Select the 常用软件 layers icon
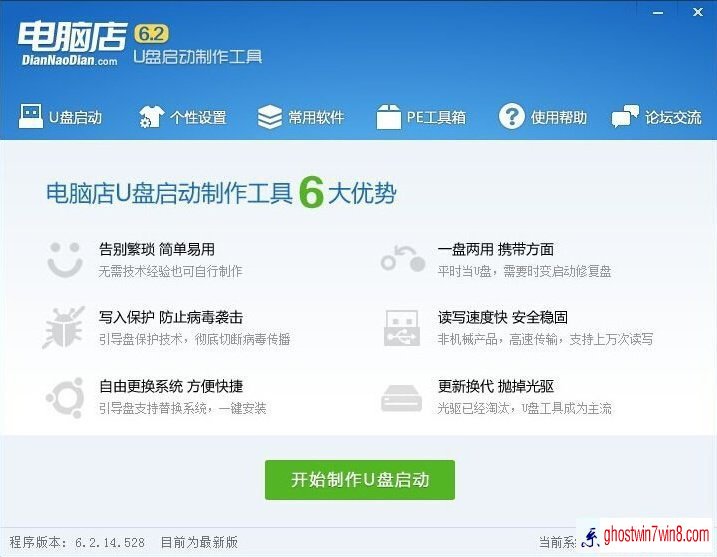Image resolution: width=717 pixels, height=557 pixels. click(x=270, y=117)
